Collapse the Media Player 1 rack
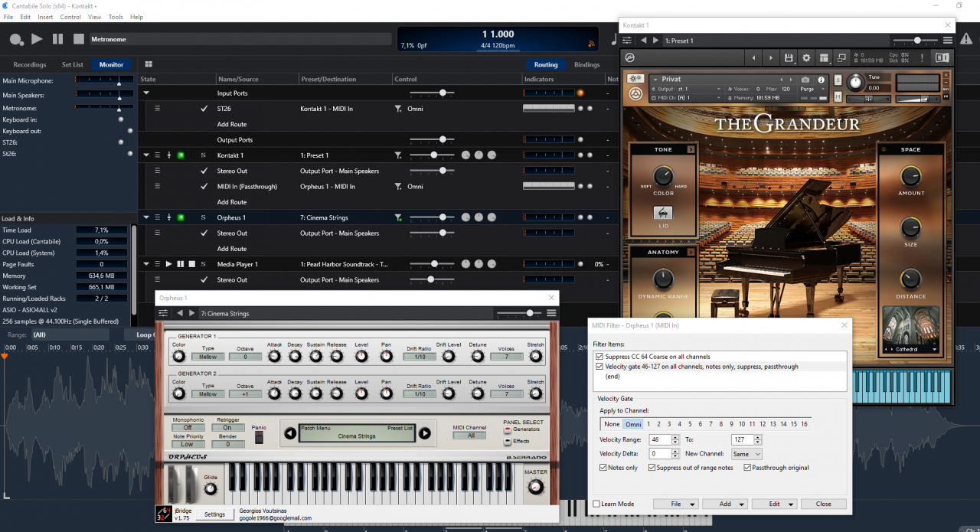 146,264
